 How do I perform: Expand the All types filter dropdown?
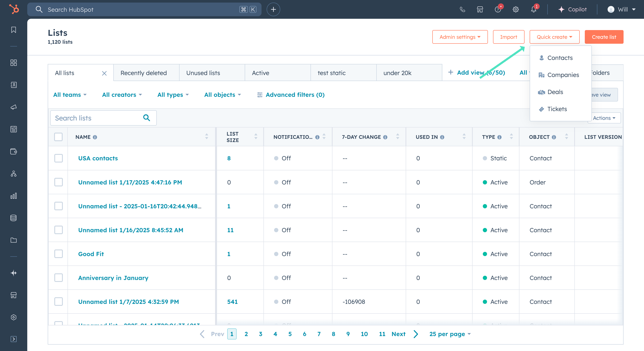click(173, 95)
